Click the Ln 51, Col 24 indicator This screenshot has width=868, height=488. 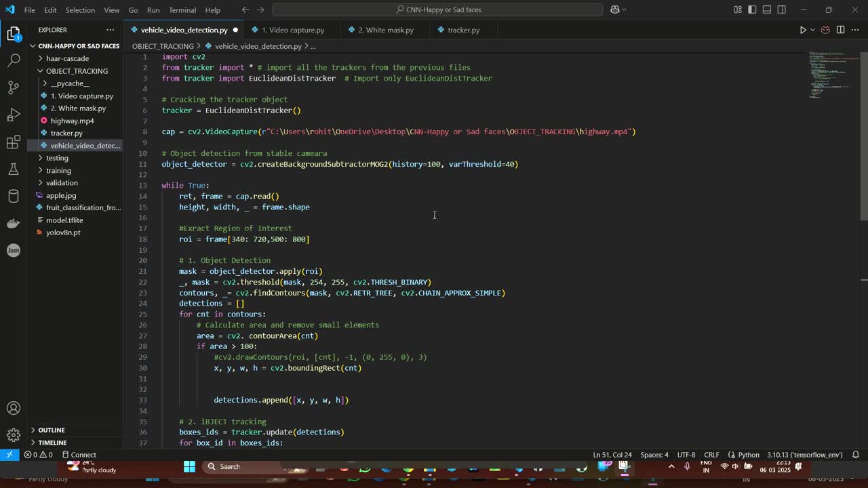tap(612, 455)
